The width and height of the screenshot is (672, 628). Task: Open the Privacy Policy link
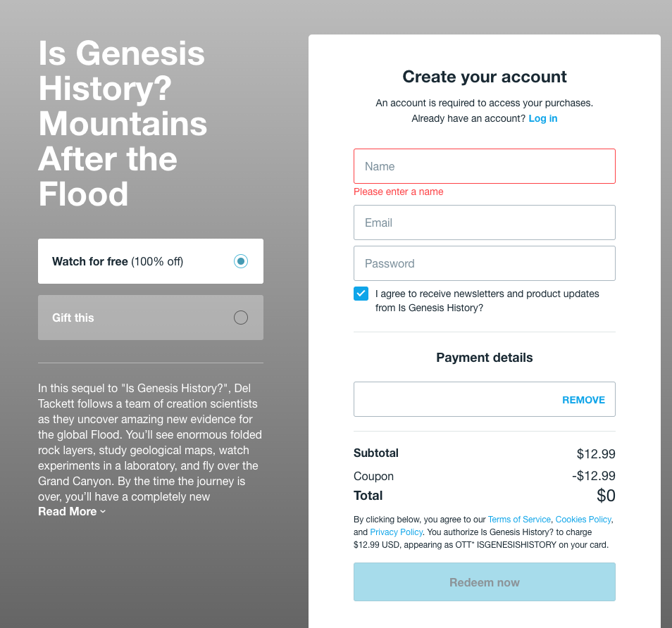click(x=396, y=532)
